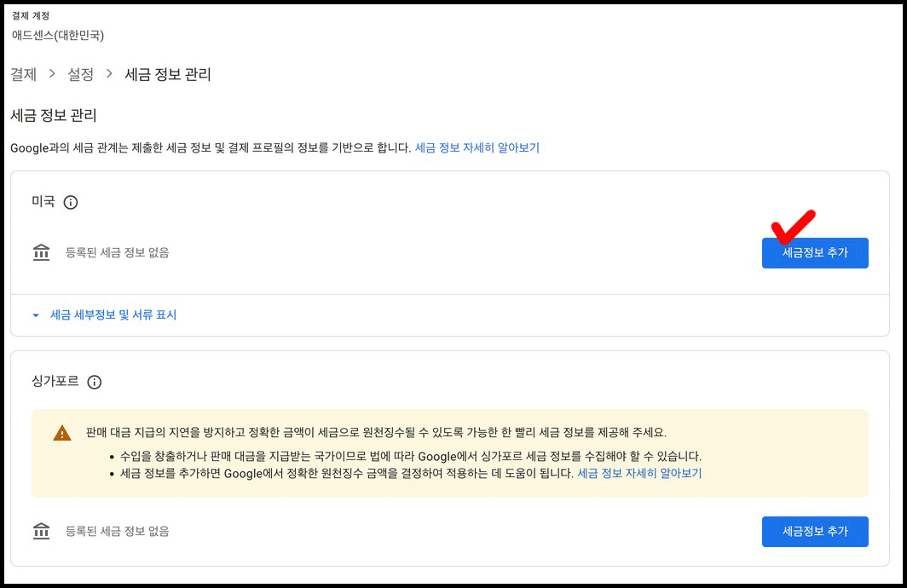Open 세금 정보 자세히 알아보기 link under the heading
This screenshot has height=588, width=907.
(477, 148)
